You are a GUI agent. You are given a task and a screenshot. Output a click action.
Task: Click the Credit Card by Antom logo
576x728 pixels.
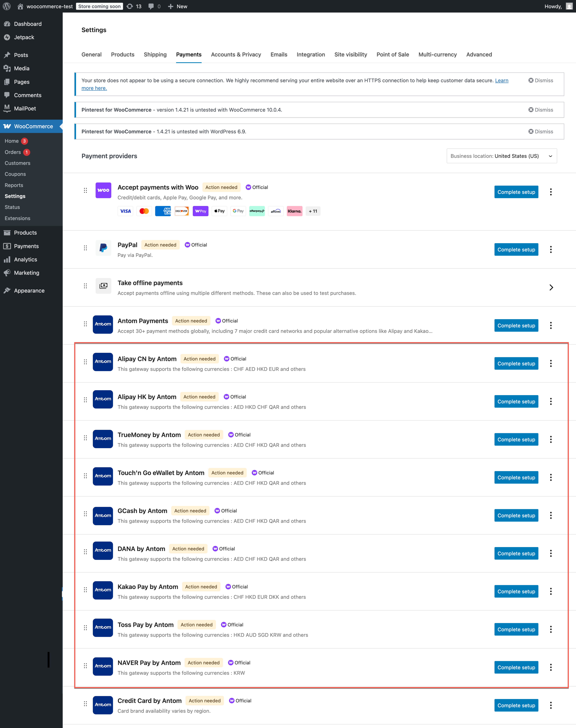(x=103, y=705)
